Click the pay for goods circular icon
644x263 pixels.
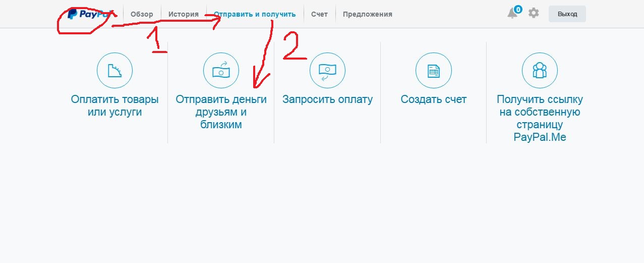(x=114, y=71)
